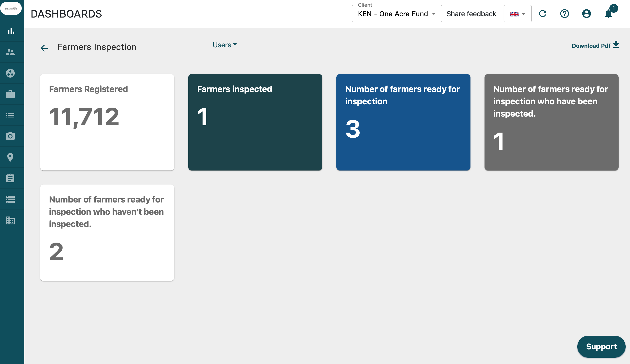Image resolution: width=630 pixels, height=364 pixels.
Task: Open the help question mark icon
Action: [x=564, y=14]
